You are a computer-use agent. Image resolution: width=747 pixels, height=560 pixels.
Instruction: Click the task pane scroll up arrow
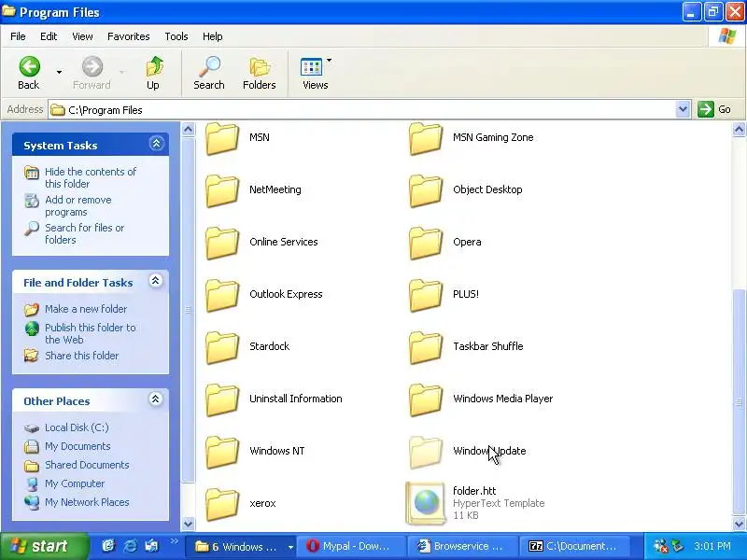[x=189, y=129]
